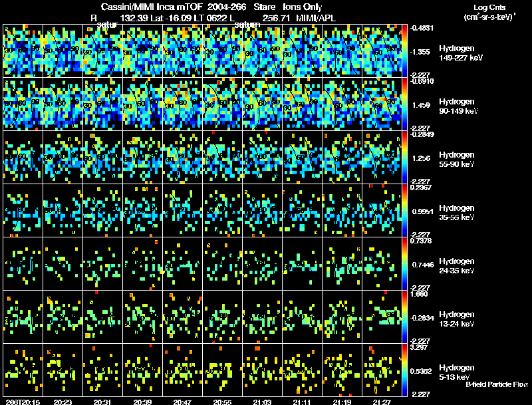
Task: Click the colorbar value 0.2367
Action: click(x=421, y=188)
